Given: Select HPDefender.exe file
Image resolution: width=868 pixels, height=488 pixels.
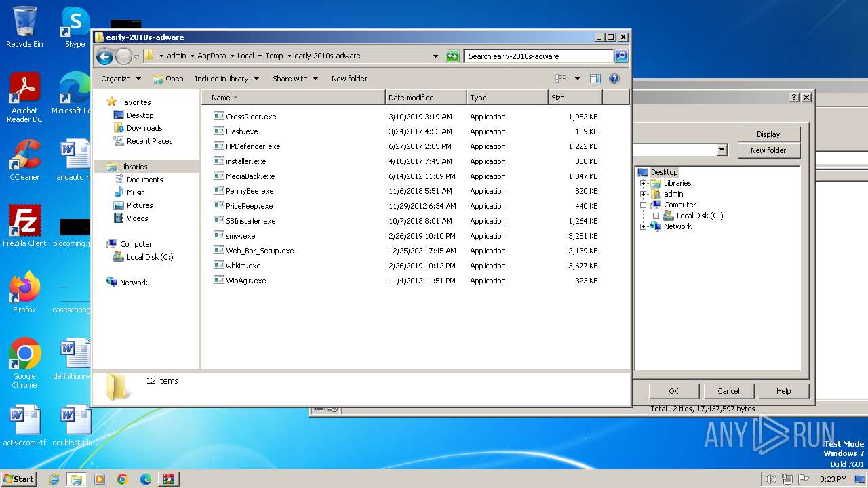Looking at the screenshot, I should point(252,146).
